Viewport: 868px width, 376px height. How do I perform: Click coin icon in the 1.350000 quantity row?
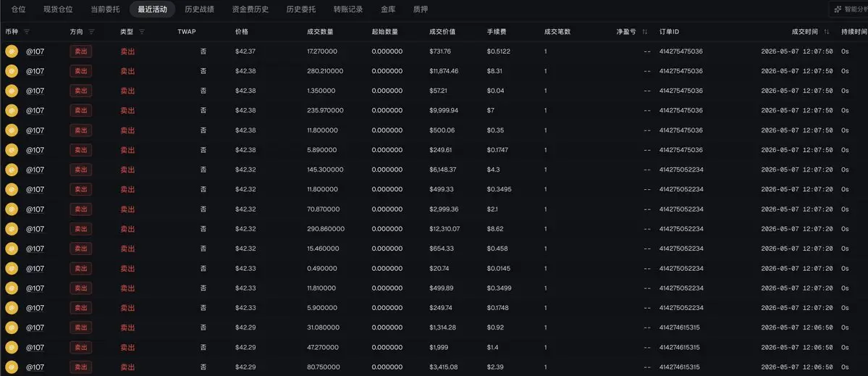pyautogui.click(x=12, y=91)
